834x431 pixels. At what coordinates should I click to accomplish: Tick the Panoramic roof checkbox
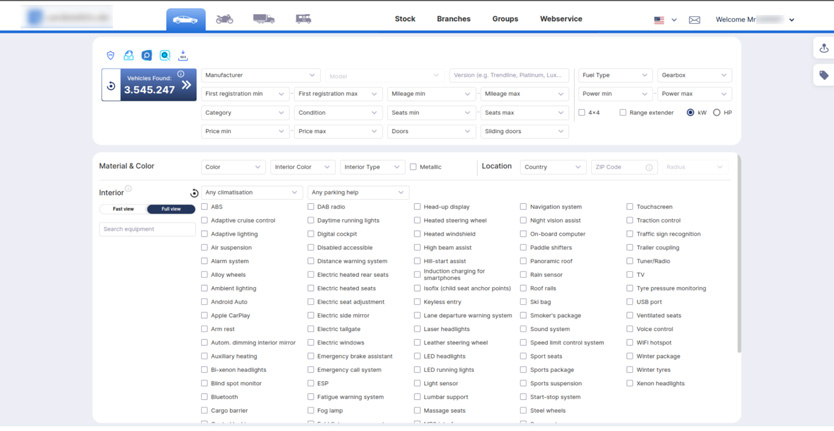click(x=523, y=261)
